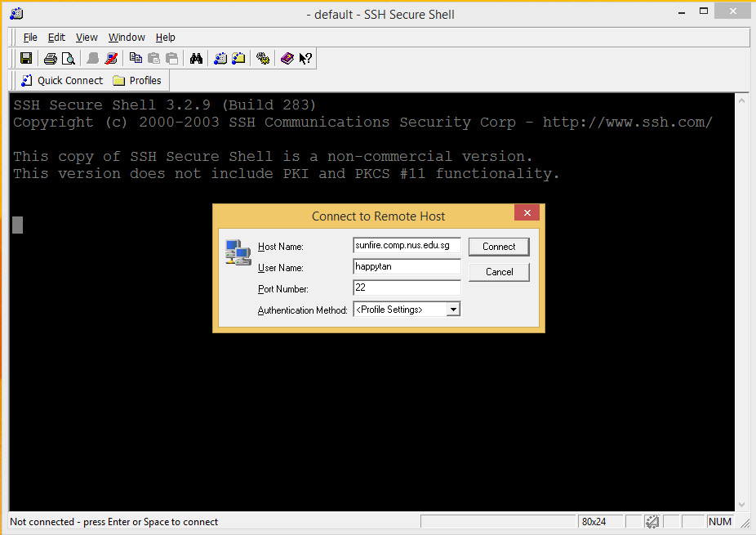This screenshot has width=756, height=535.
Task: Open the Authentication Method dropdown
Action: pos(454,309)
